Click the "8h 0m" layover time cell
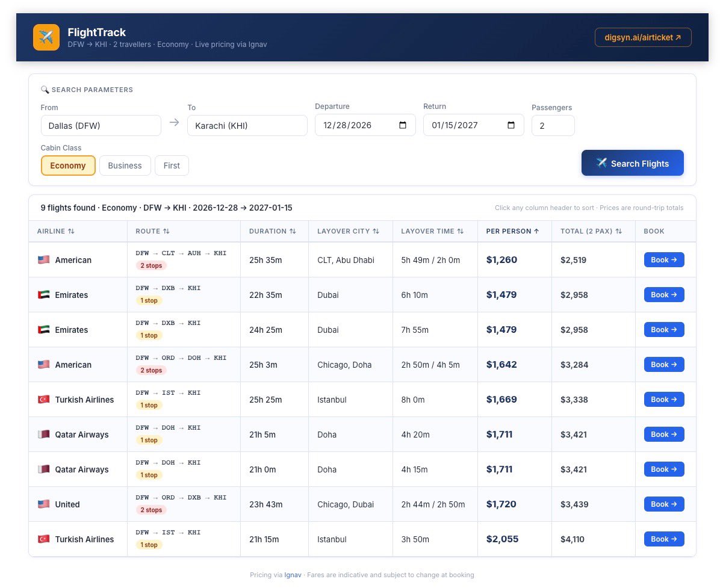This screenshot has height=588, width=720. [413, 400]
